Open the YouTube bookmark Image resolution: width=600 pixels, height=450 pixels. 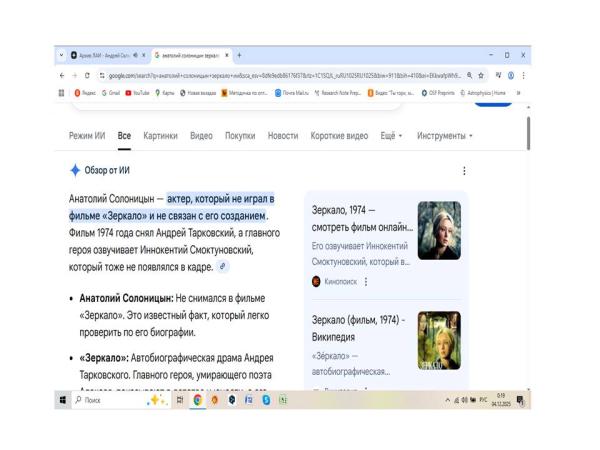click(x=140, y=93)
